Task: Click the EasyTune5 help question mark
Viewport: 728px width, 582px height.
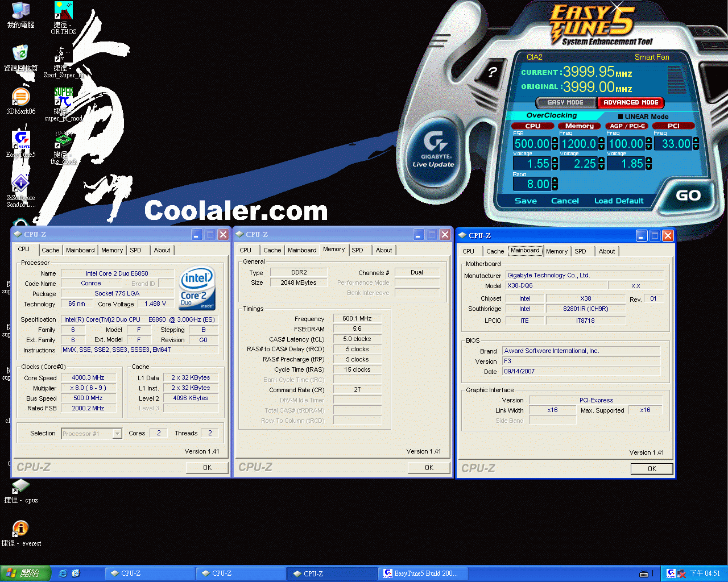Action: [x=493, y=72]
